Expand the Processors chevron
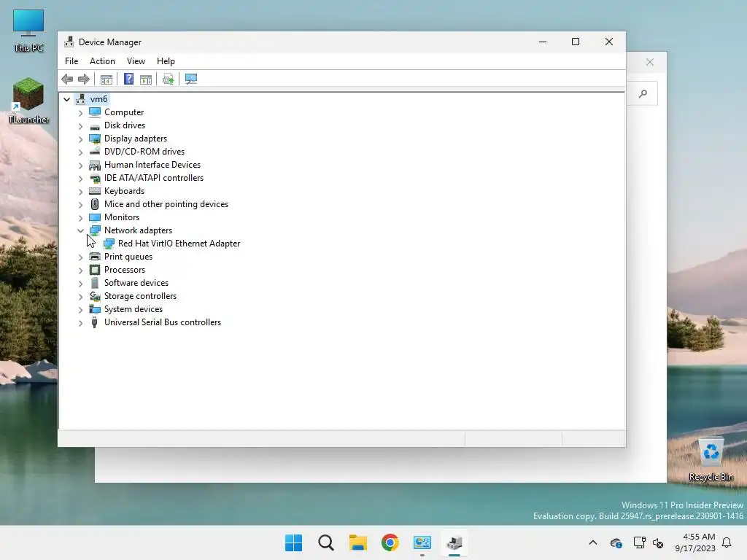This screenshot has width=747, height=560. click(80, 270)
